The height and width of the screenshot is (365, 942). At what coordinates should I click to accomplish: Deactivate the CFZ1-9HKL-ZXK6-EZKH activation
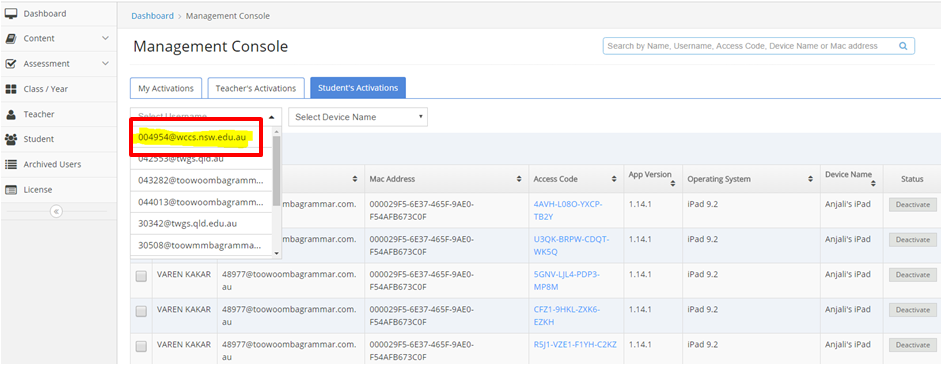[x=913, y=310]
